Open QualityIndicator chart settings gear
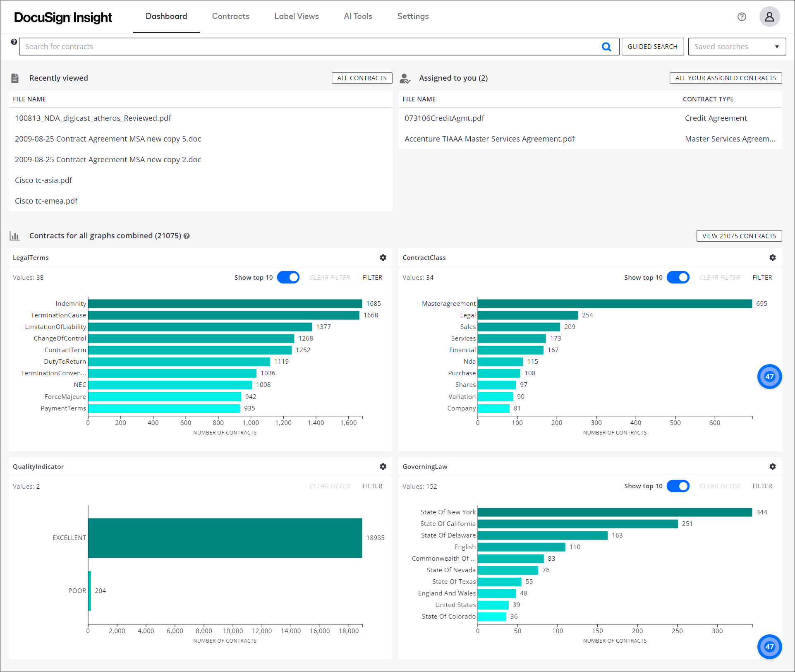 click(383, 466)
